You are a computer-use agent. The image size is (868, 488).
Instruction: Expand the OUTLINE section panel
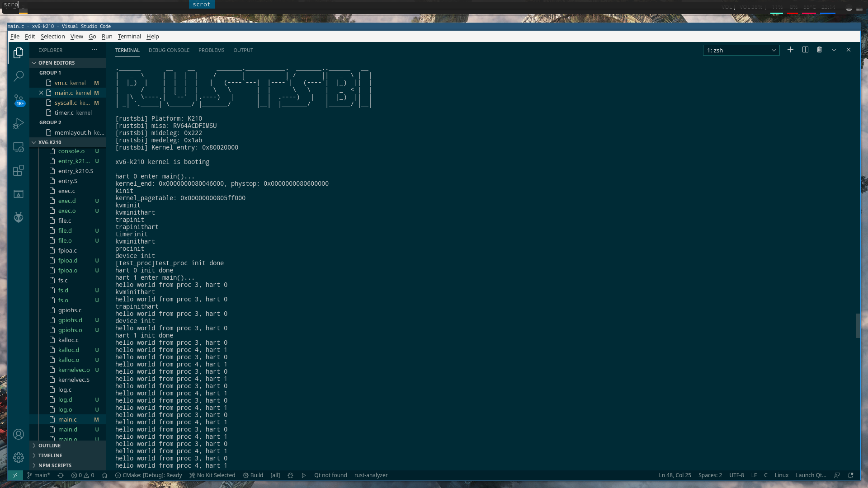click(49, 445)
